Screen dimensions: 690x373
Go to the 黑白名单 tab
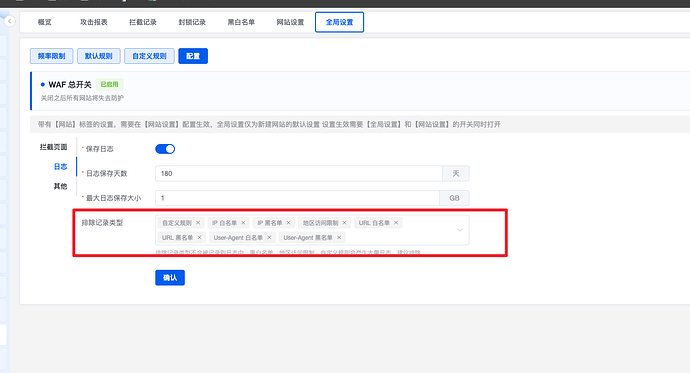tap(241, 22)
